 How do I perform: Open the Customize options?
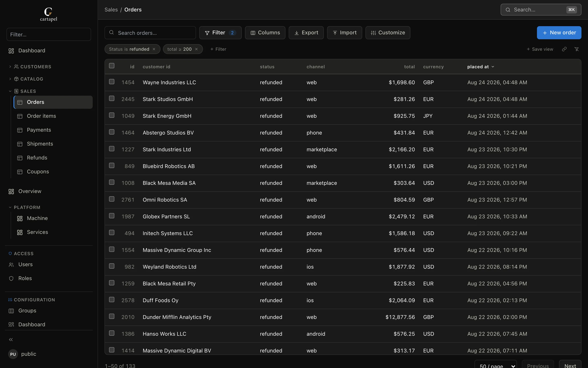(388, 33)
